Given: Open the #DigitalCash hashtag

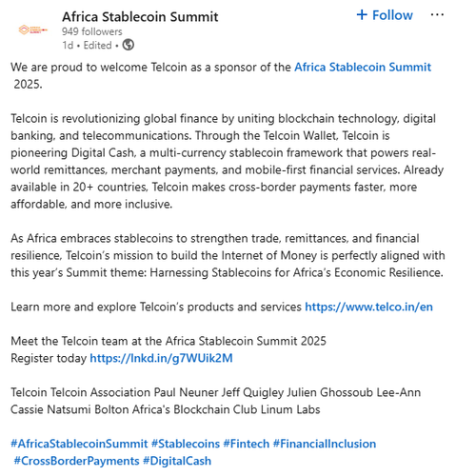Looking at the screenshot, I should pos(177,461).
